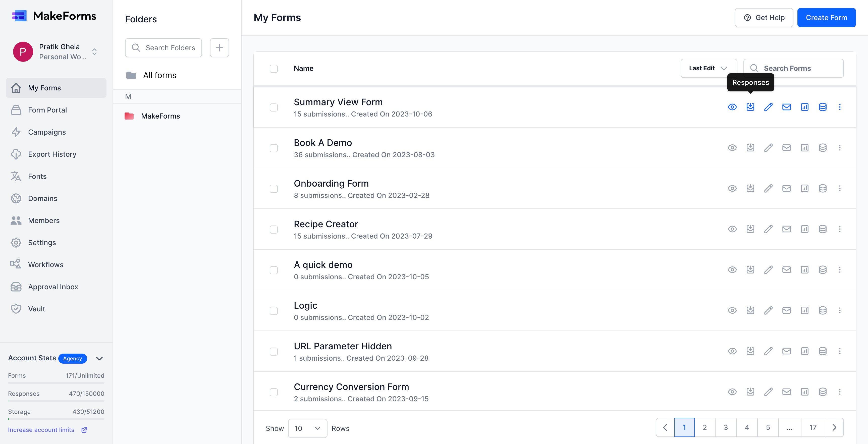Click the Search Folders field
The image size is (868, 444).
[164, 48]
